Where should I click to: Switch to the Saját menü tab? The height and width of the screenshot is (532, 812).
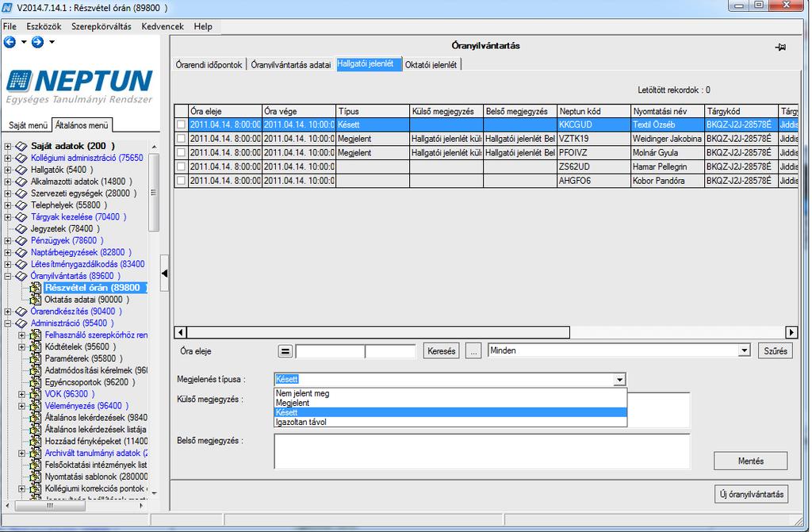(x=28, y=125)
